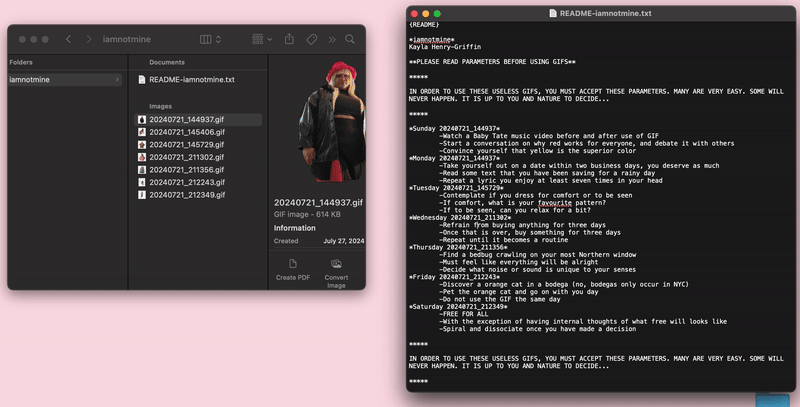Click the Tags icon in Finder toolbar

click(312, 39)
